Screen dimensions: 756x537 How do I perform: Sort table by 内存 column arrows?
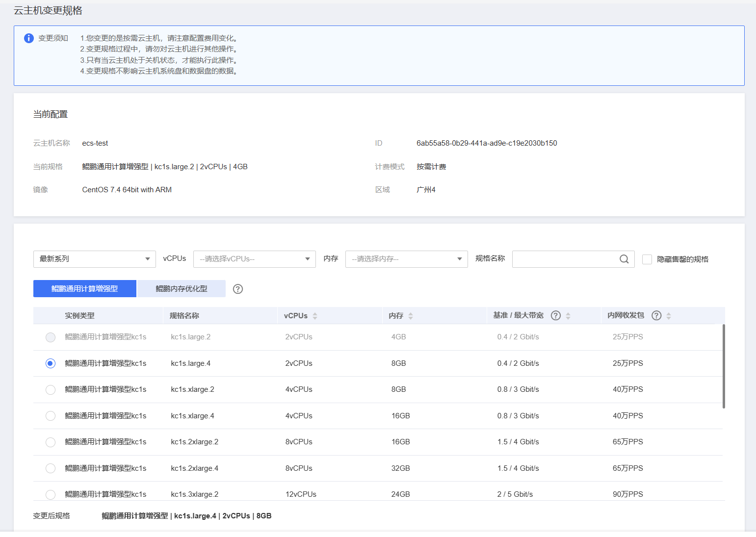coord(411,316)
